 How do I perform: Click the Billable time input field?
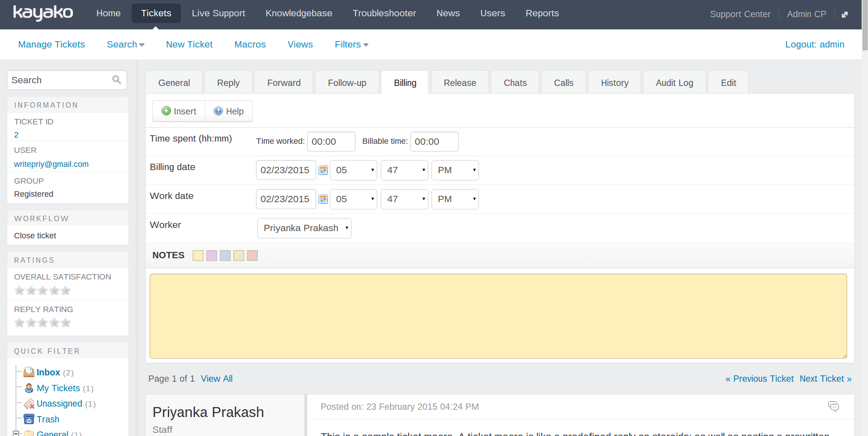(x=434, y=142)
